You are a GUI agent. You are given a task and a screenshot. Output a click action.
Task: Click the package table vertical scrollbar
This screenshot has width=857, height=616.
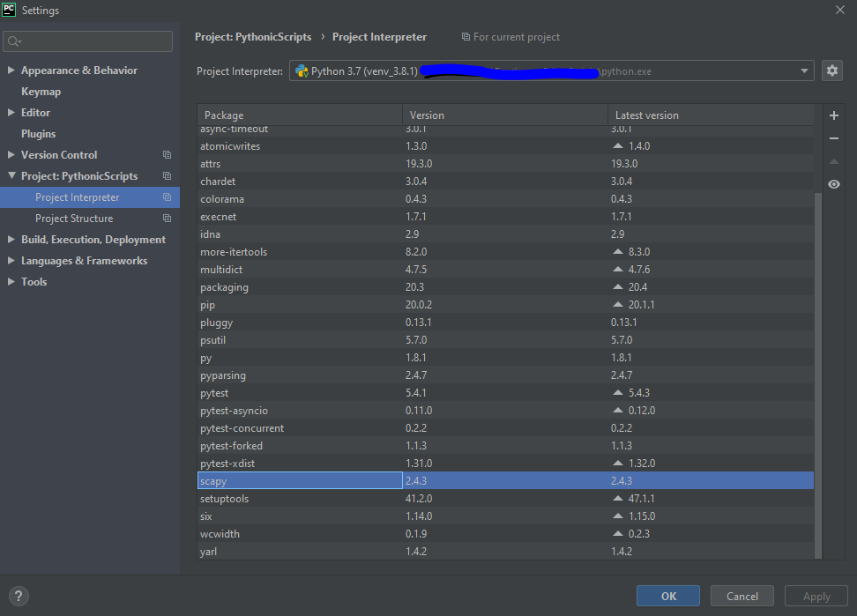tap(817, 375)
